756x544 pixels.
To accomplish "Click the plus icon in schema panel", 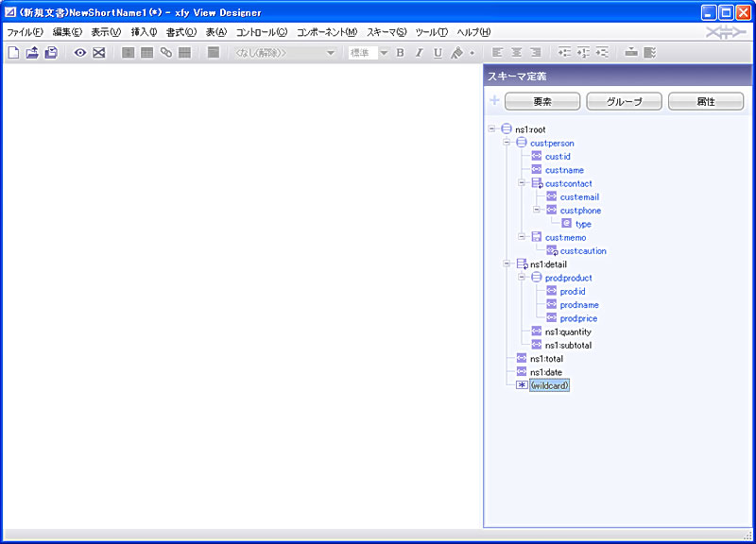I will tap(494, 101).
